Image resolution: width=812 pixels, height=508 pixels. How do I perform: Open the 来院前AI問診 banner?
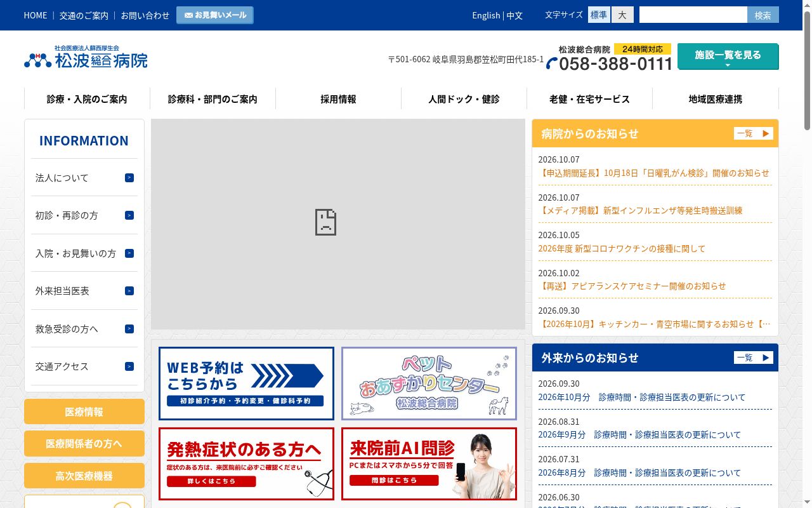point(429,464)
